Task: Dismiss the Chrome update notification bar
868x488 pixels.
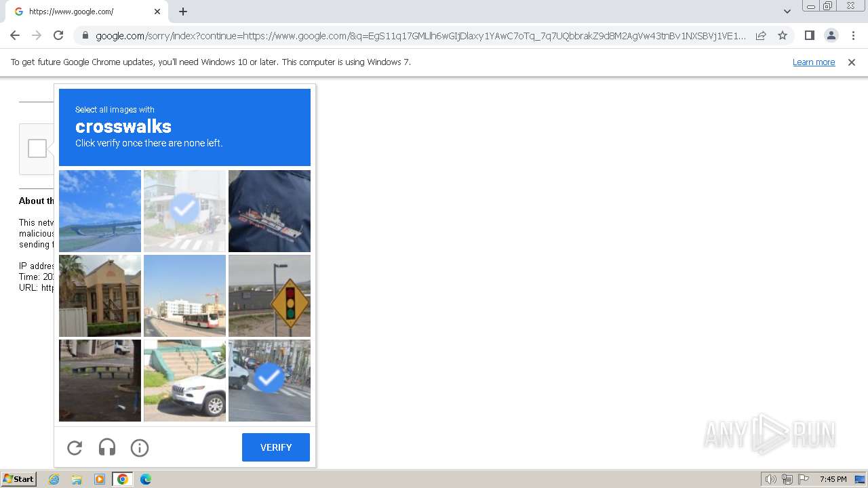Action: pyautogui.click(x=852, y=62)
